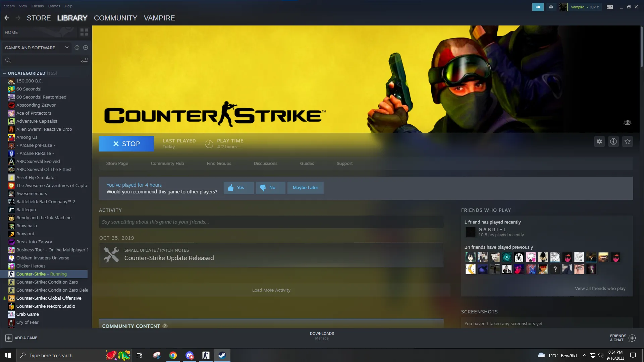Open advanced library filter options

coord(84,60)
